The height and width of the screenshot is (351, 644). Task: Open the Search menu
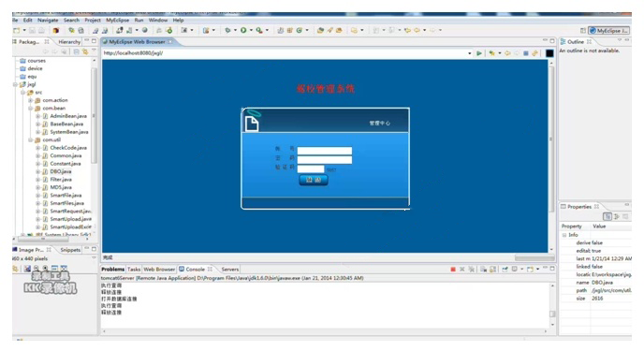coord(71,20)
